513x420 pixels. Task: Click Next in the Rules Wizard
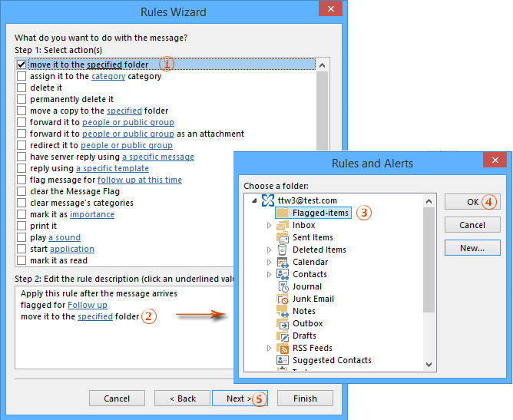click(236, 399)
